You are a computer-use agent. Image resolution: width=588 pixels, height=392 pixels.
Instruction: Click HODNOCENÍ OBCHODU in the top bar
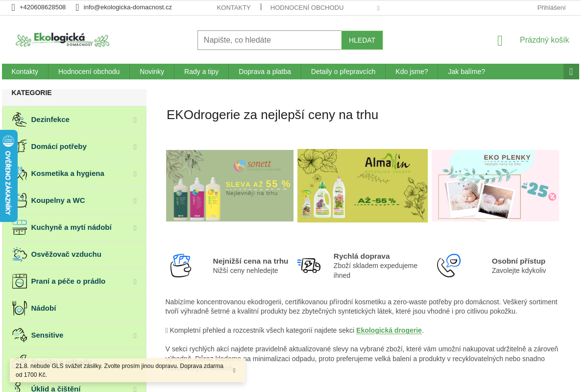pyautogui.click(x=307, y=7)
